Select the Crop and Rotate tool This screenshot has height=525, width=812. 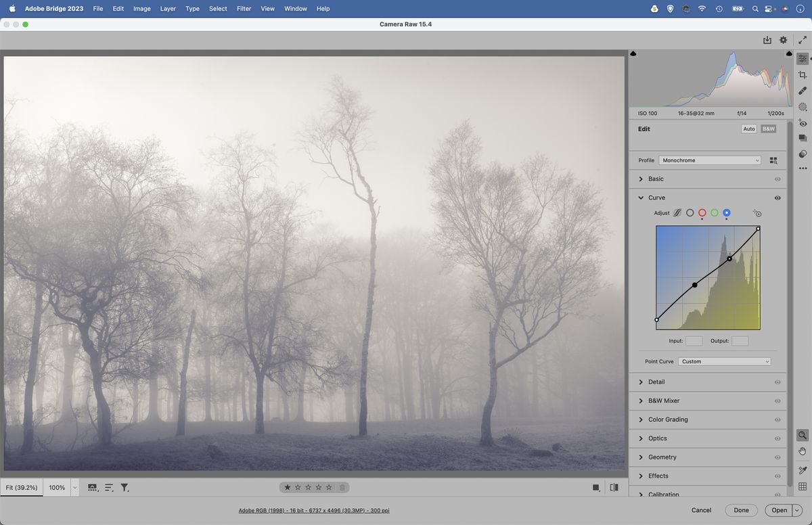pos(803,74)
